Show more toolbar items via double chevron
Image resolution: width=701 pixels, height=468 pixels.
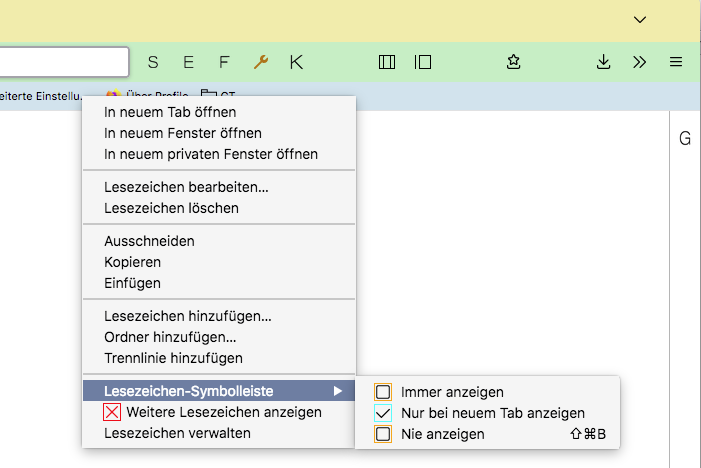640,62
